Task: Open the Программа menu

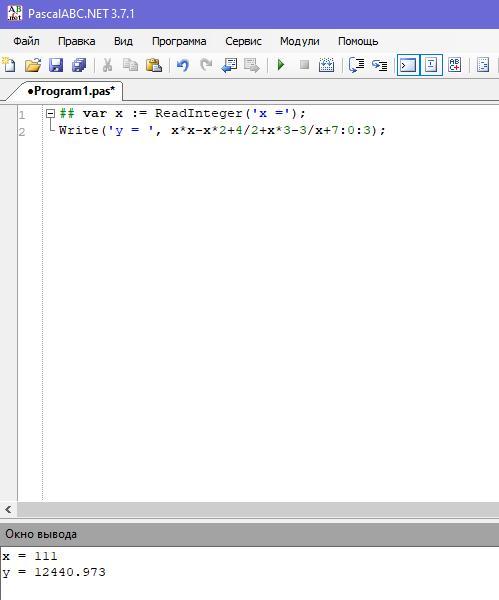Action: click(179, 41)
